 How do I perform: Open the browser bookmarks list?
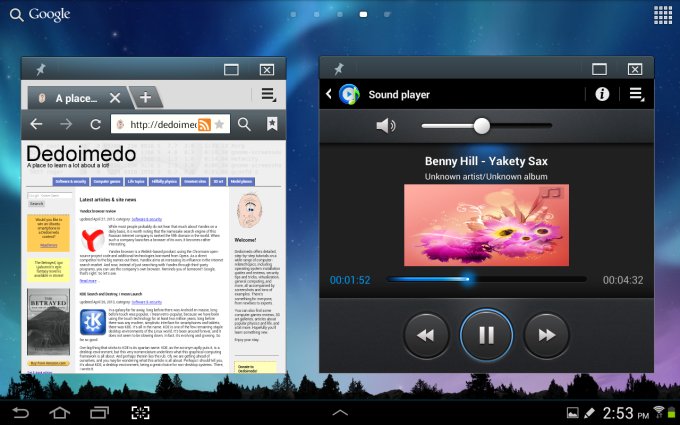pyautogui.click(x=272, y=124)
